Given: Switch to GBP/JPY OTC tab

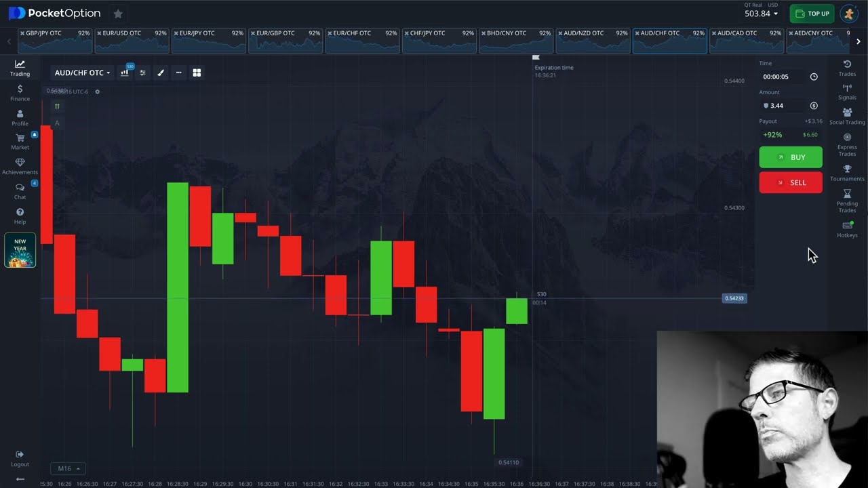Looking at the screenshot, I should click(55, 41).
